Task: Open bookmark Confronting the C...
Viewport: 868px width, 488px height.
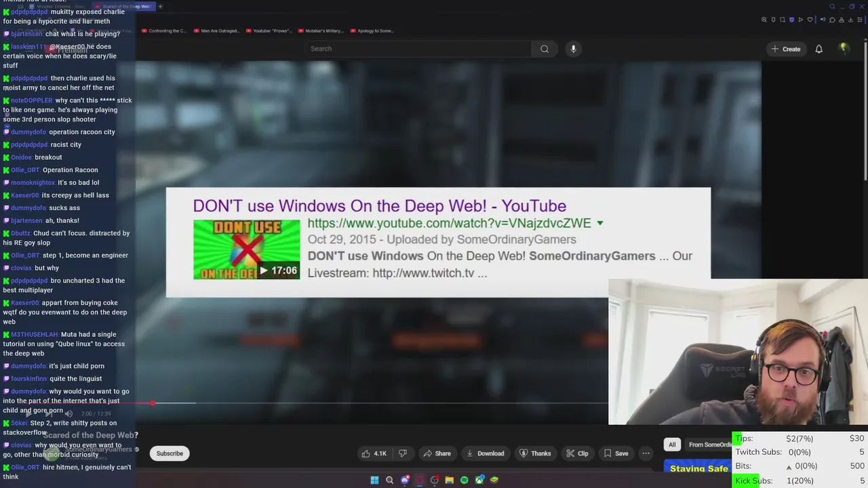Action: pos(164,30)
